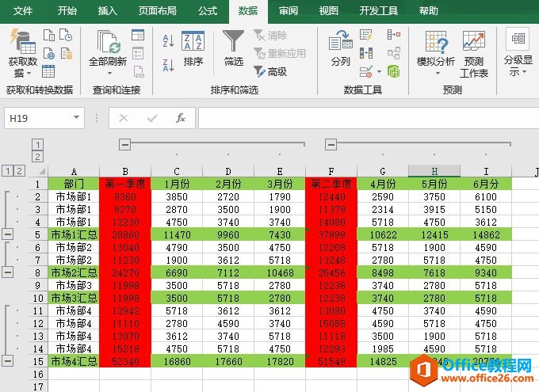Viewport: 539px width, 392px height.
Task: Switch to the 开发工具 tab
Action: [x=378, y=11]
